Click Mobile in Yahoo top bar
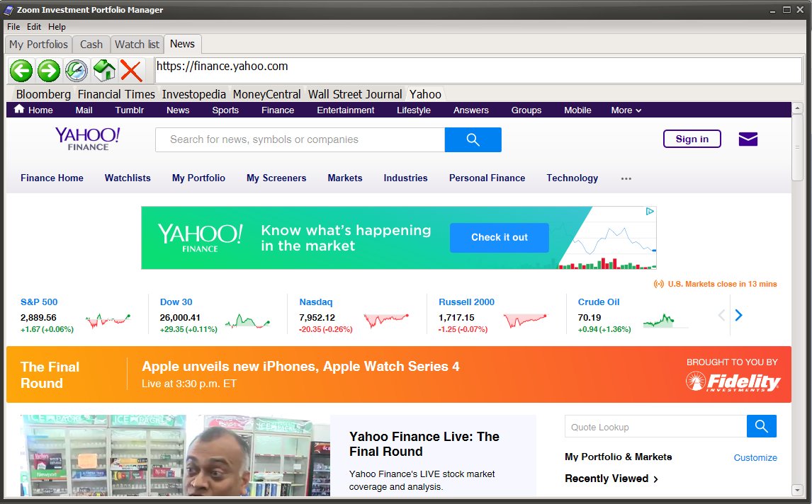The image size is (812, 504). tap(577, 110)
